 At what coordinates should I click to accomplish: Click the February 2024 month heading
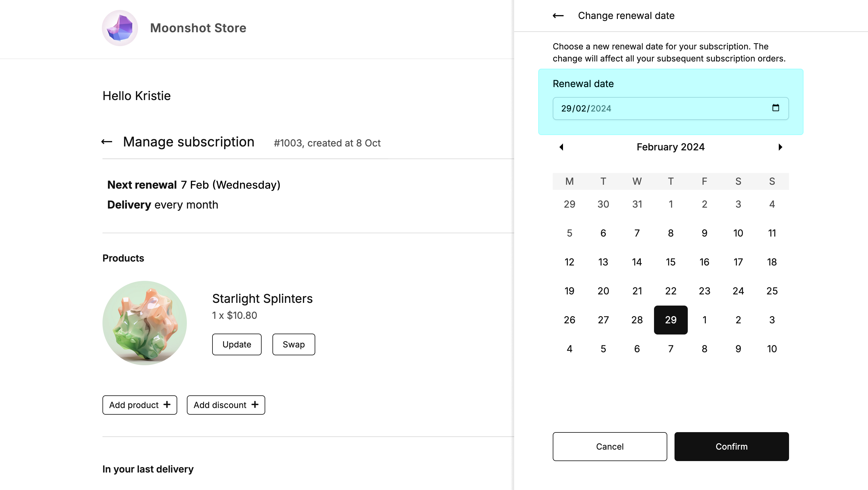[671, 147]
